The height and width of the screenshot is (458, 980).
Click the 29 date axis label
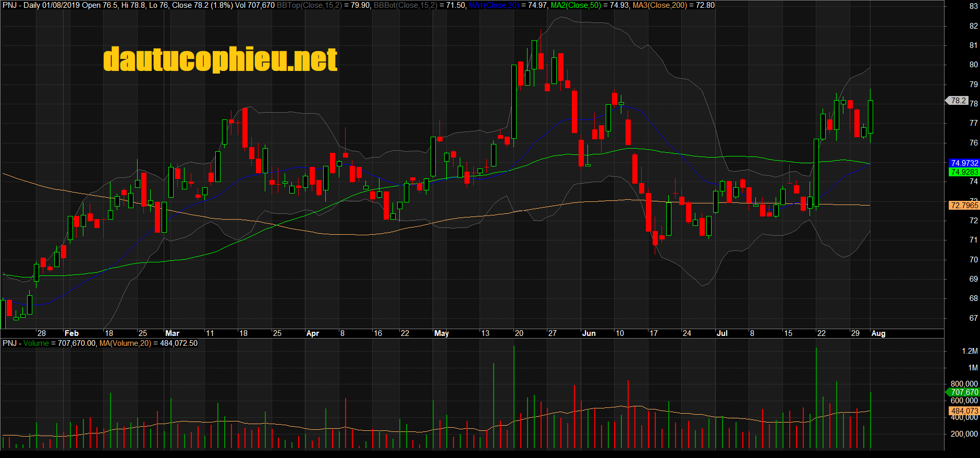(855, 333)
